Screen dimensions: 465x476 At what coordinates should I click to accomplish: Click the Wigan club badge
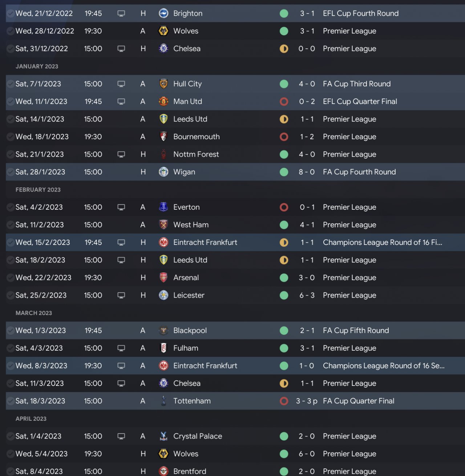(163, 172)
